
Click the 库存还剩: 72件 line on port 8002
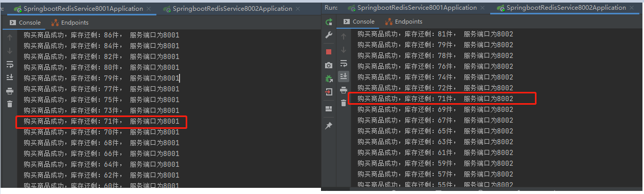click(x=435, y=88)
